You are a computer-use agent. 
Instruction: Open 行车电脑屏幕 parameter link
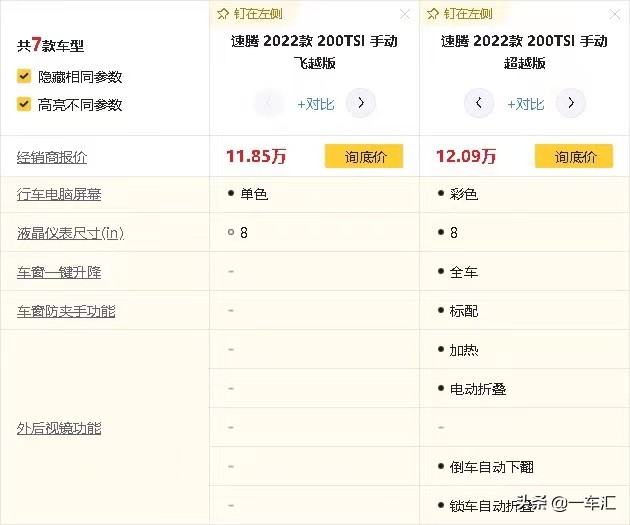(59, 195)
